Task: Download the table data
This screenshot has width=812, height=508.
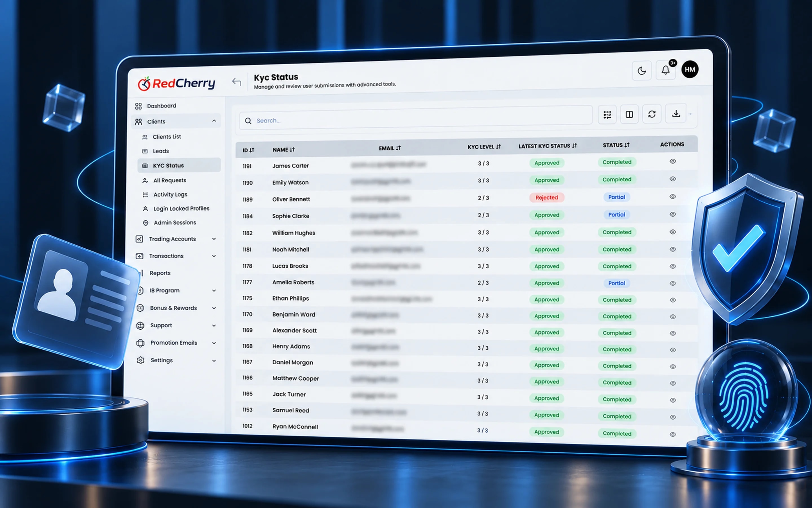Action: (676, 113)
